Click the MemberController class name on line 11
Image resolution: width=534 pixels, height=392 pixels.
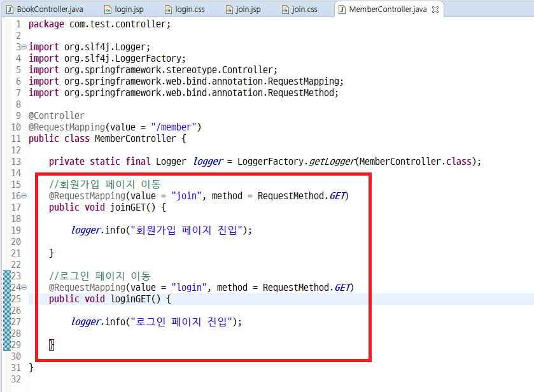coord(135,139)
